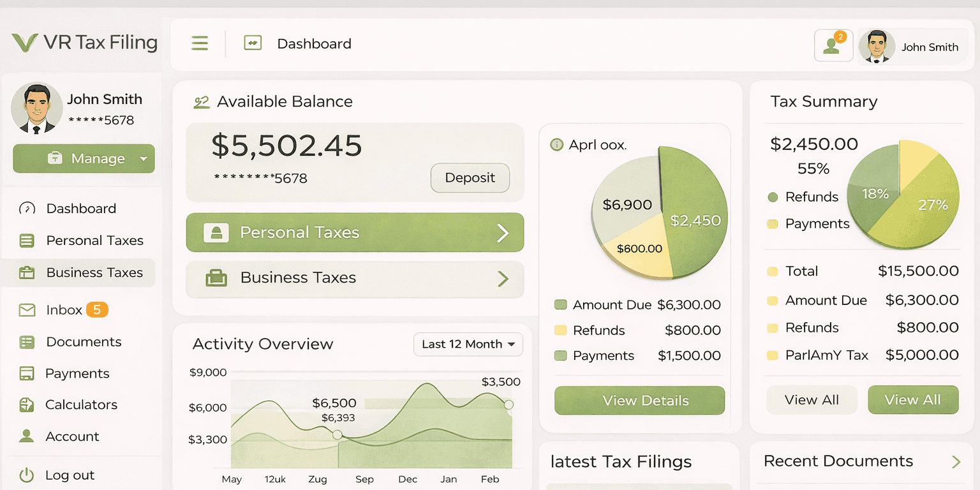Go to Business Taxes in the sidebar
The width and height of the screenshot is (980, 490).
pyautogui.click(x=94, y=272)
